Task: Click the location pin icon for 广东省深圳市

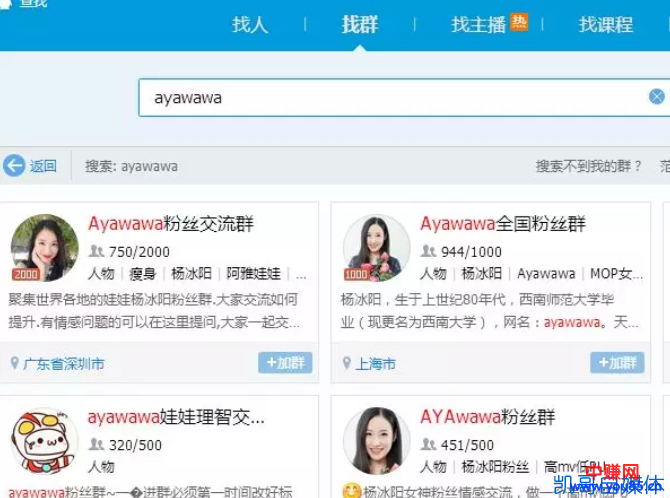Action: (15, 364)
